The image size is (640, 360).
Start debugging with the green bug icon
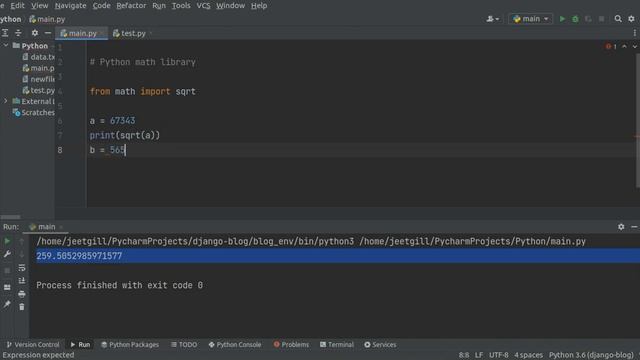pyautogui.click(x=575, y=19)
